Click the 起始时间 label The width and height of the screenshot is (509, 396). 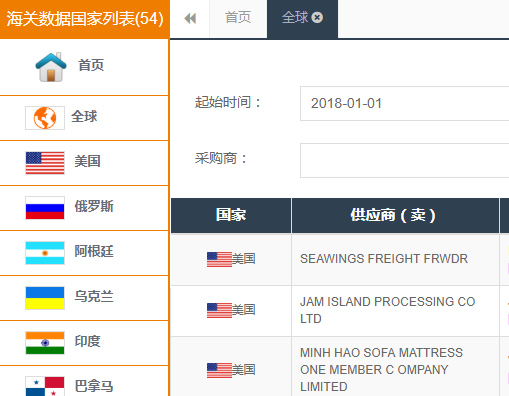228,102
